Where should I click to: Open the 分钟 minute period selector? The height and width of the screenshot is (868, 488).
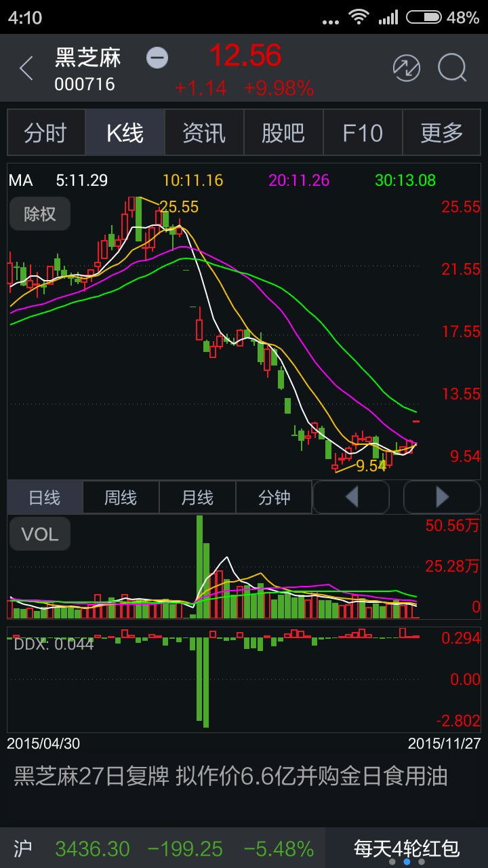pos(274,498)
